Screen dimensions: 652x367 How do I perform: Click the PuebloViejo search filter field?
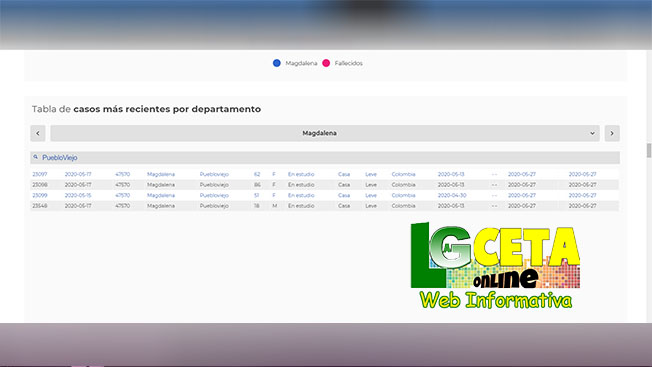tap(325, 158)
